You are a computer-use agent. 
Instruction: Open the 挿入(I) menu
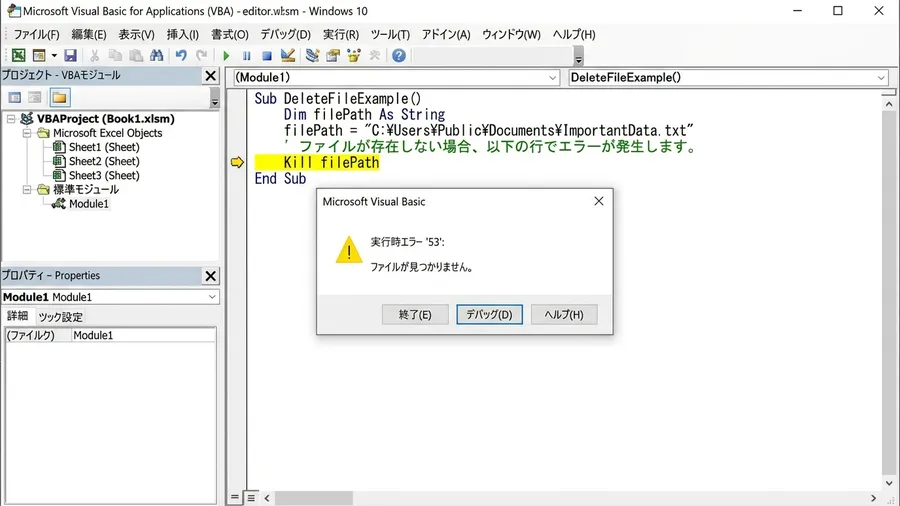tap(183, 34)
